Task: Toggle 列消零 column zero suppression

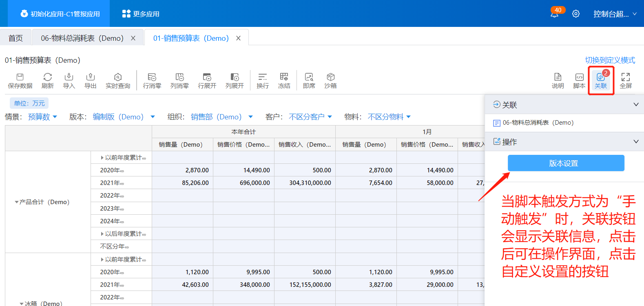Action: coord(179,80)
